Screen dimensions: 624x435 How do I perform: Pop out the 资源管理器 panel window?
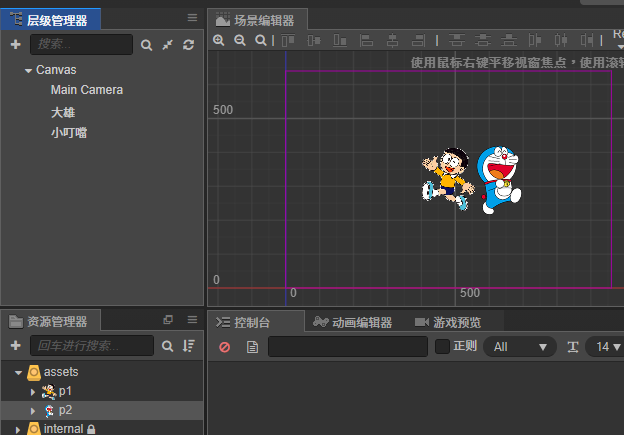point(168,320)
